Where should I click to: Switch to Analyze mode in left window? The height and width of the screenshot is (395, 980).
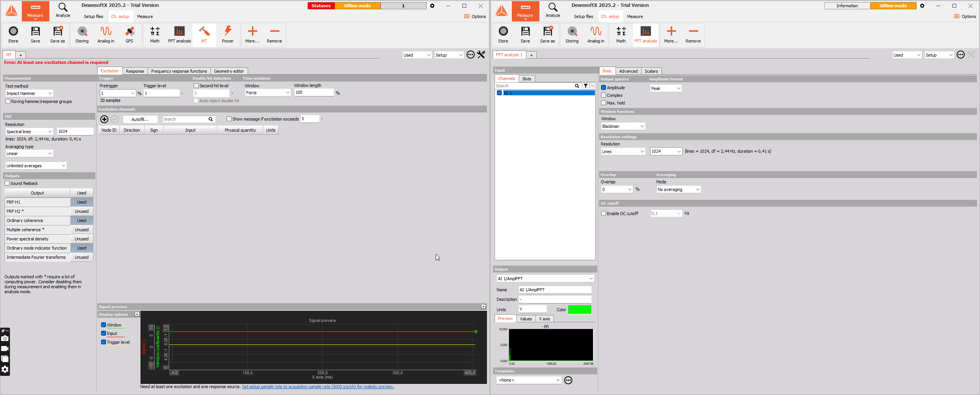click(x=63, y=11)
